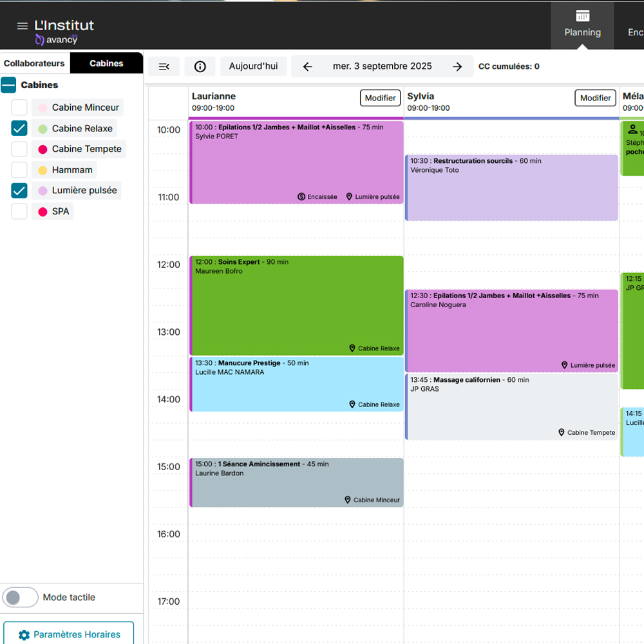The width and height of the screenshot is (644, 644).
Task: Uncheck the Cabine Relaxe checkbox
Action: 19,128
